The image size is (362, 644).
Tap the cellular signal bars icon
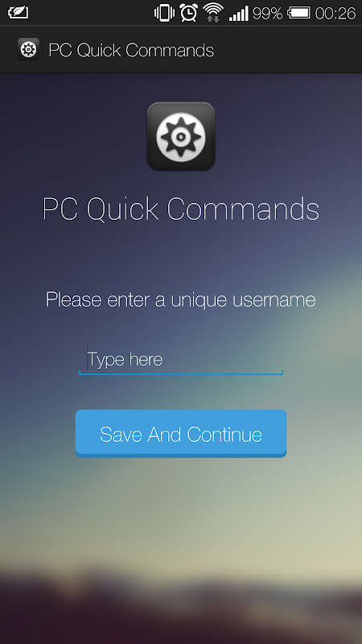coord(238,13)
